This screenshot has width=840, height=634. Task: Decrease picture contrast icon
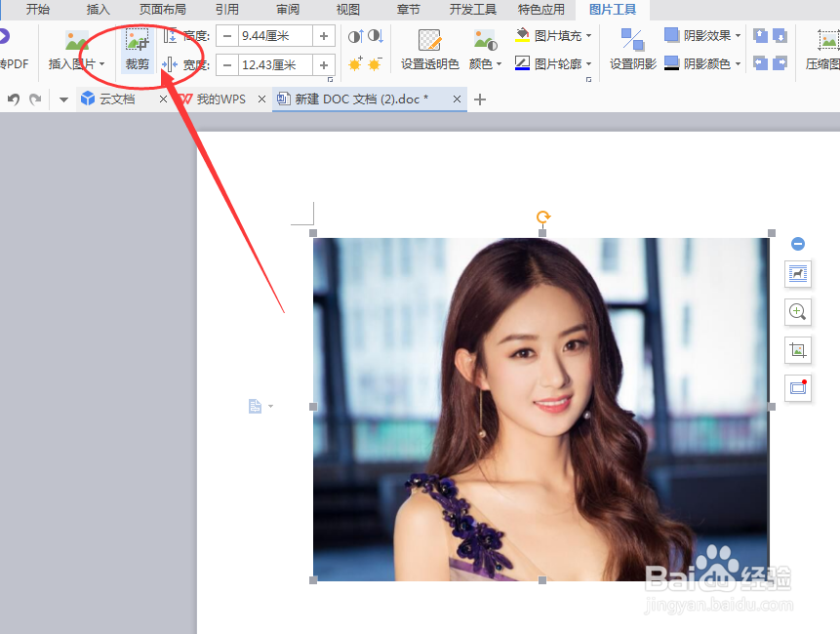click(375, 36)
